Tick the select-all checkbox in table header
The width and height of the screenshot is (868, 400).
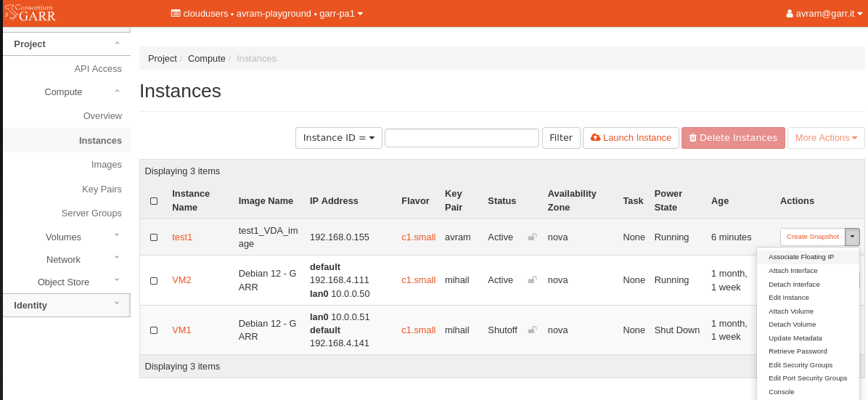[x=154, y=201]
